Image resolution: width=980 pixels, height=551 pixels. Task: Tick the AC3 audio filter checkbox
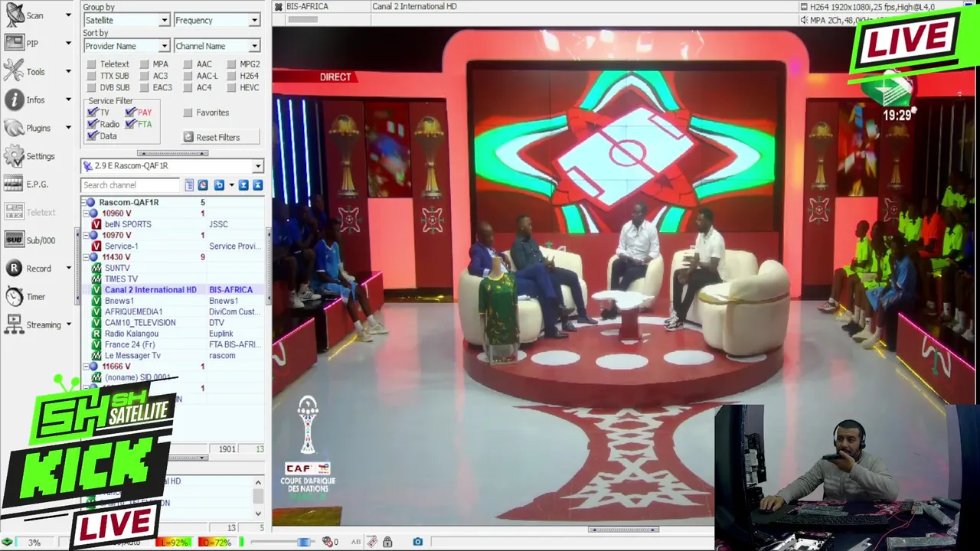[x=144, y=76]
